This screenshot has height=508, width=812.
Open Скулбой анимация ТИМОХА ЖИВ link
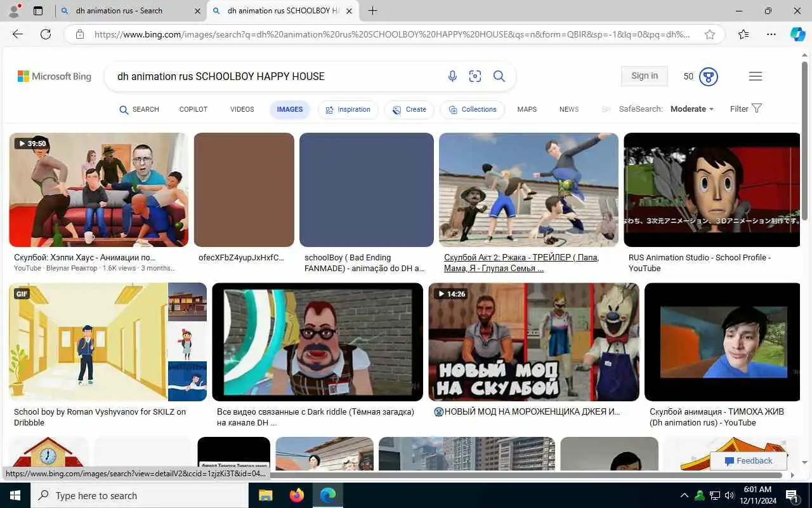pyautogui.click(x=717, y=417)
